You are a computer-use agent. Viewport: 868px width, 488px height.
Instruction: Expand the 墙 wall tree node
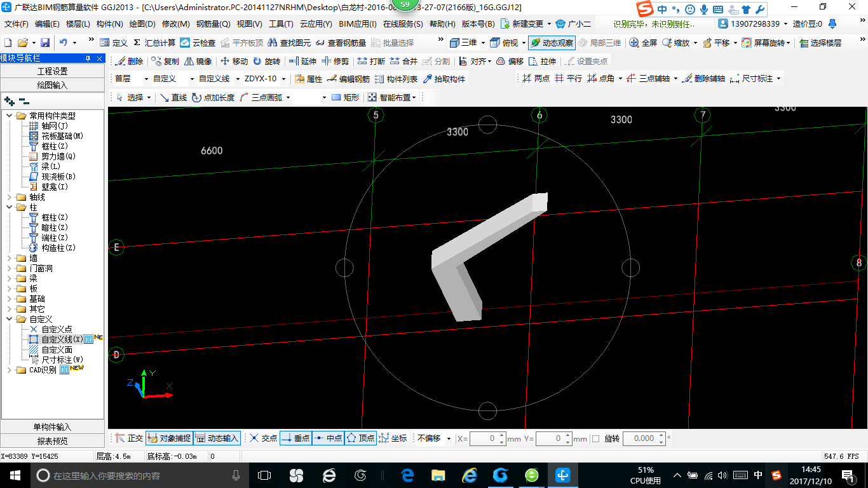coord(10,258)
